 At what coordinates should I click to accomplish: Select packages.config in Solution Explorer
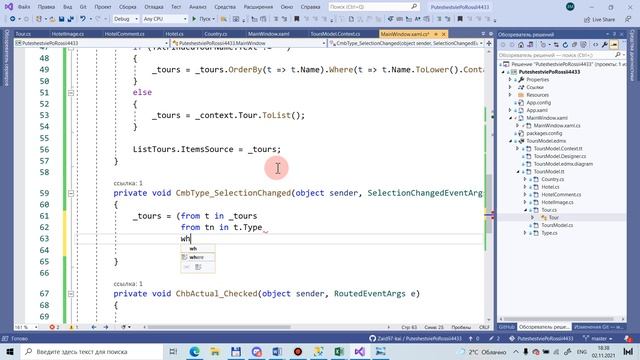click(544, 133)
